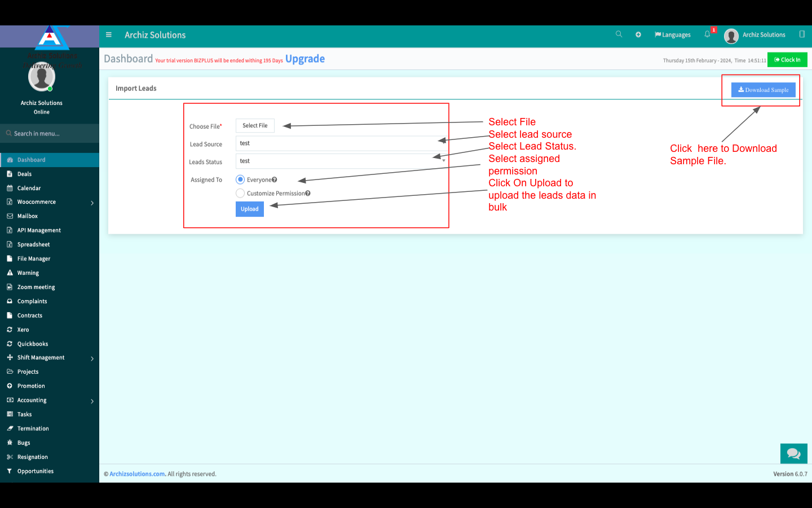Click the Select File chooser
The height and width of the screenshot is (508, 812).
pyautogui.click(x=255, y=126)
